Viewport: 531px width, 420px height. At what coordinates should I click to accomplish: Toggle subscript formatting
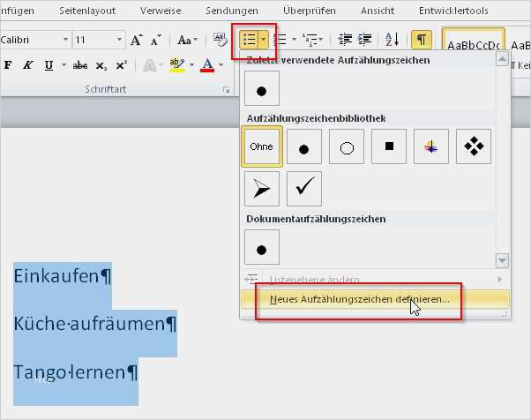[101, 65]
